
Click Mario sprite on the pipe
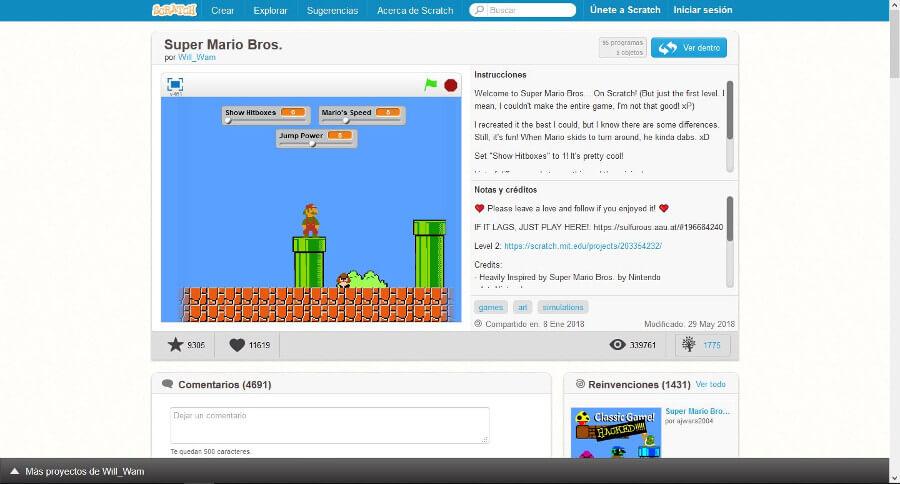(311, 219)
